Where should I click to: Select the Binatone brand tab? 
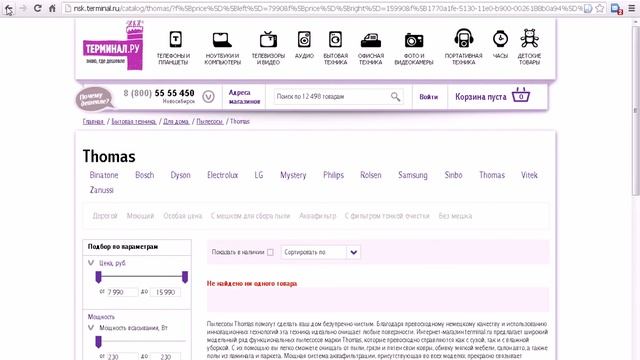click(104, 175)
